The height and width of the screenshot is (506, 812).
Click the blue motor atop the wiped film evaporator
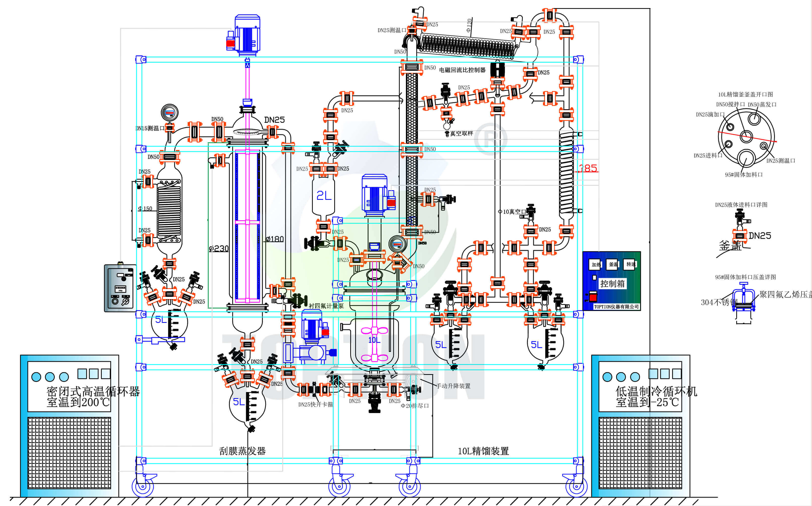coord(247,35)
